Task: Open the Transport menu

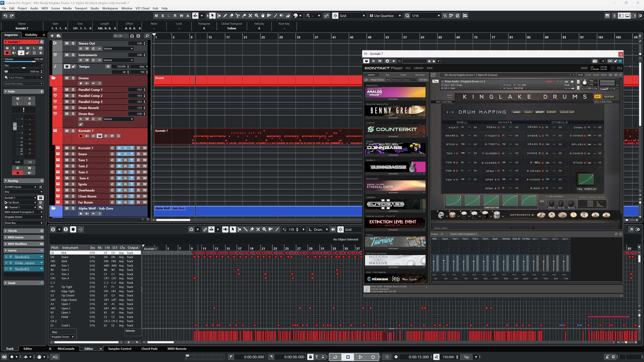Action: 81,8
